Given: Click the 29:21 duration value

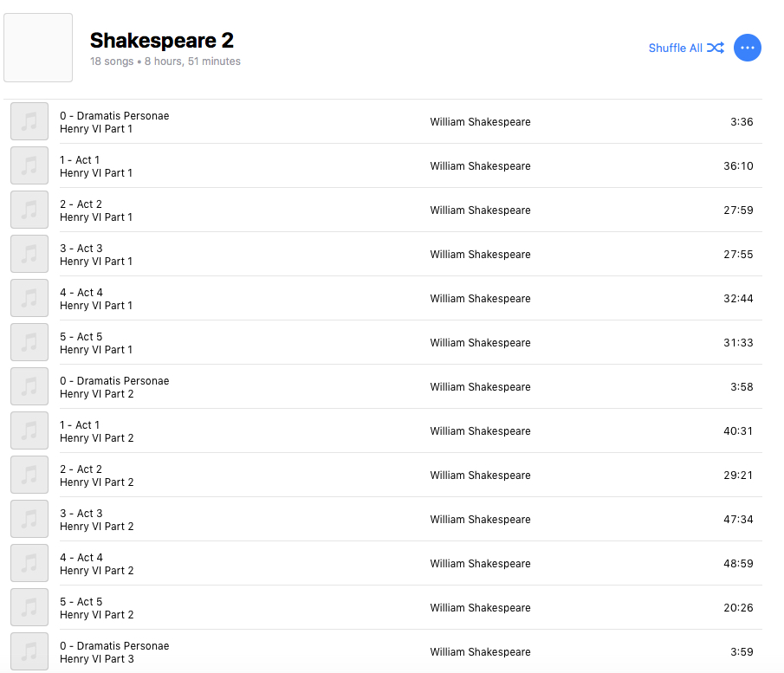Looking at the screenshot, I should pyautogui.click(x=738, y=475).
